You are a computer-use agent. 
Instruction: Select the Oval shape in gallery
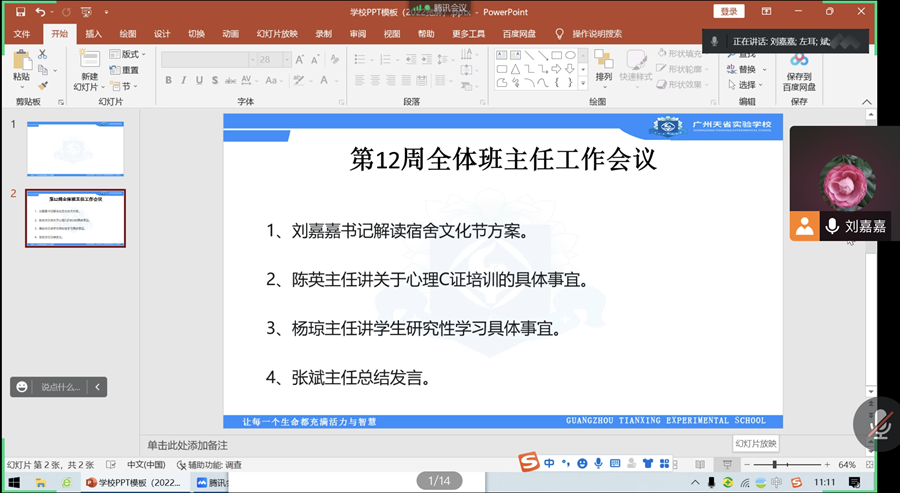tap(570, 56)
